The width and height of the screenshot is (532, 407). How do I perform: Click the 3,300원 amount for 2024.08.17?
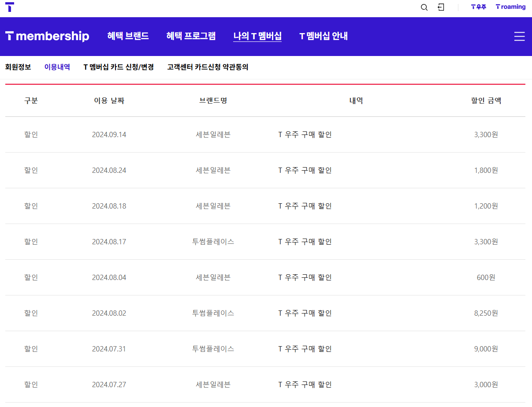coord(486,242)
